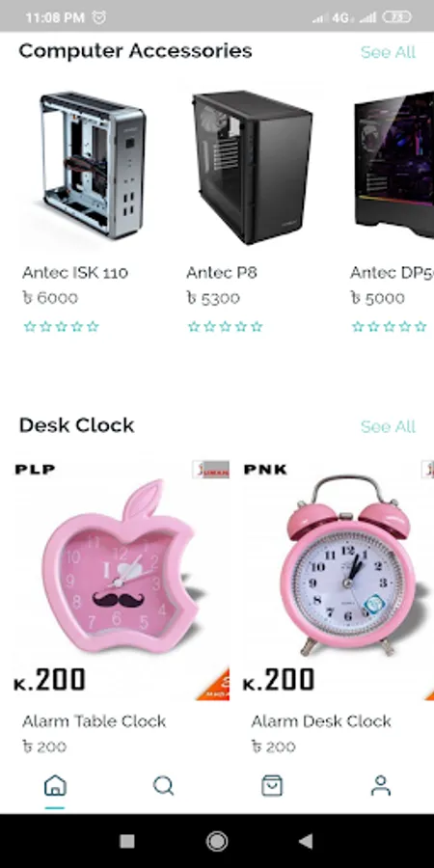Select the Alarm Desk Clock title
Screen dimensions: 434x868
321,721
